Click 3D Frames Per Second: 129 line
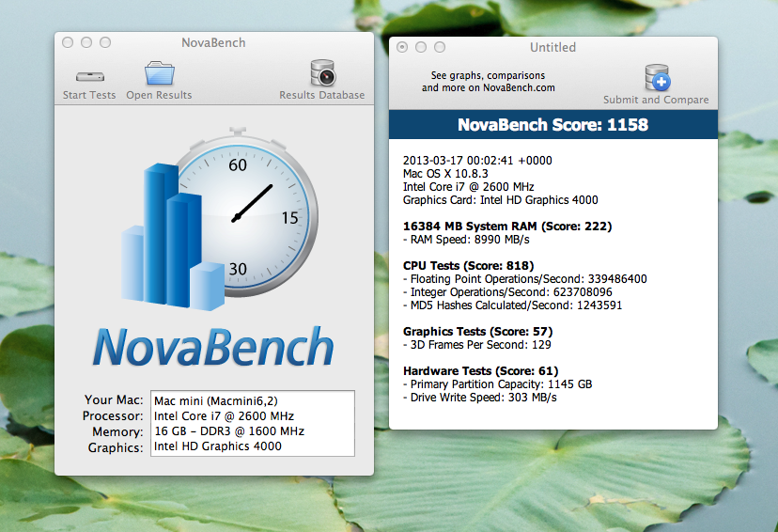The height and width of the screenshot is (532, 778). point(476,345)
